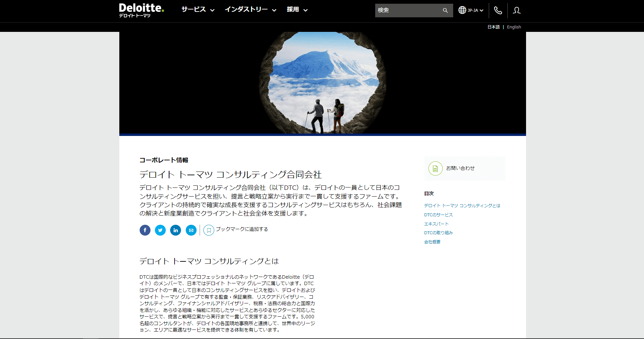Click the コーポレート情報 heading
644x339 pixels.
pos(164,160)
